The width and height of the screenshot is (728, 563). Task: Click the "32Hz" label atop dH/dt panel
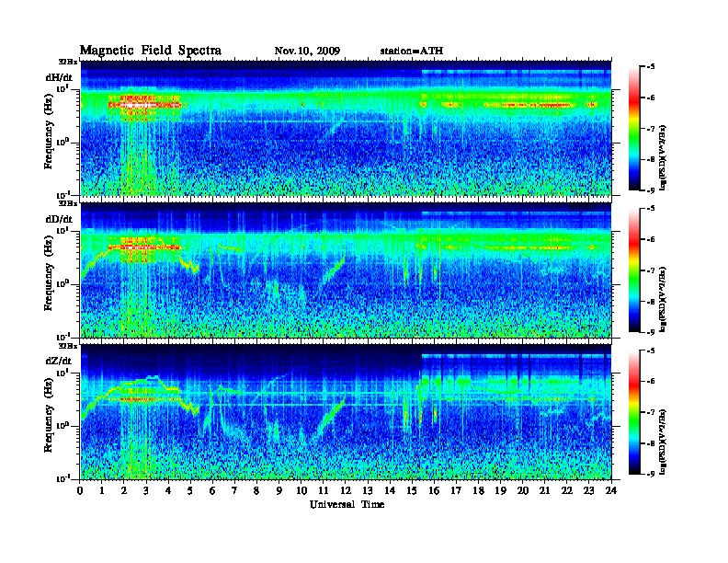pyautogui.click(x=68, y=62)
